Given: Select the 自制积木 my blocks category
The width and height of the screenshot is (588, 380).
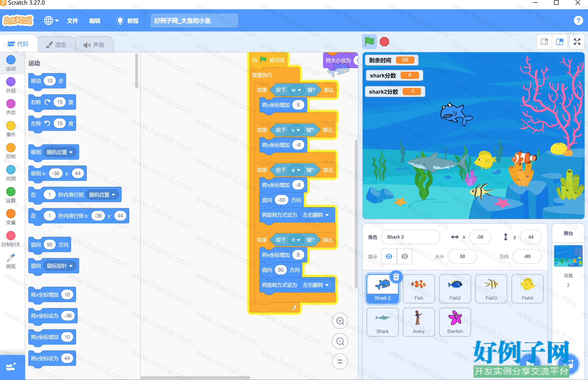Looking at the screenshot, I should tap(11, 239).
